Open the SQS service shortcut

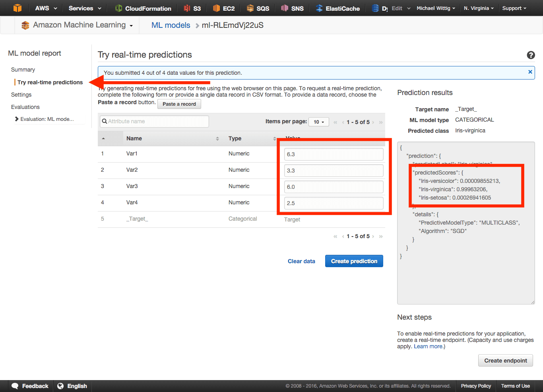(x=258, y=8)
